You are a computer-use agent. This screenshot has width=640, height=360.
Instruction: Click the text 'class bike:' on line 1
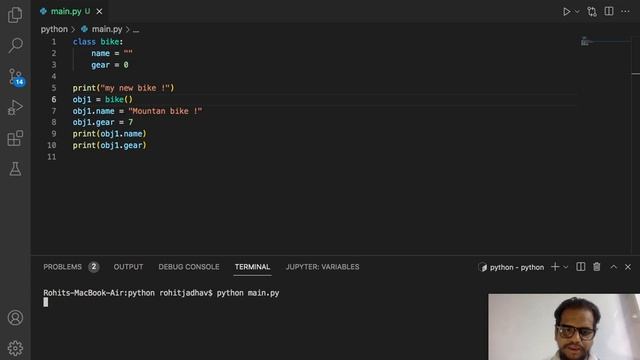point(98,42)
